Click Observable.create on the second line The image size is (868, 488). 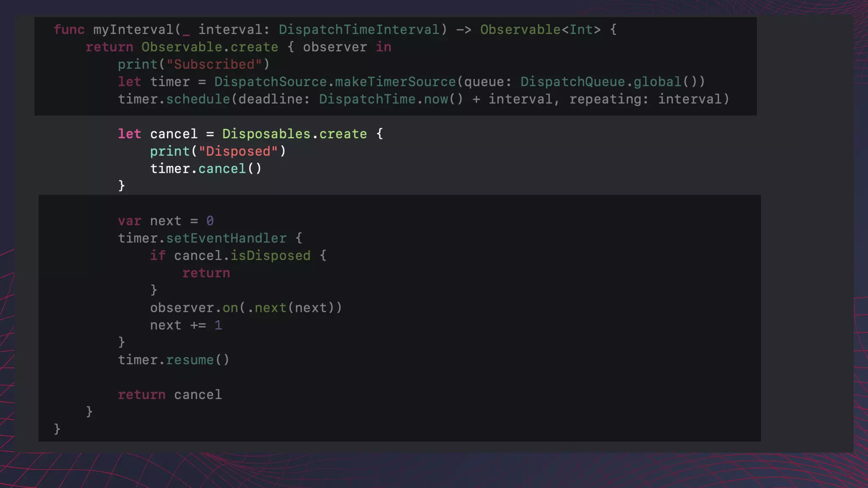click(x=210, y=47)
